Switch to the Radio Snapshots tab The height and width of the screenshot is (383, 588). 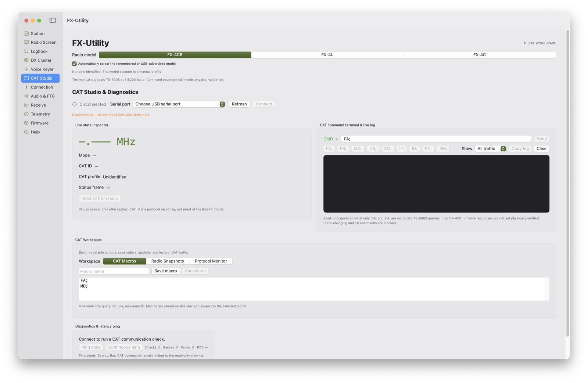[168, 261]
